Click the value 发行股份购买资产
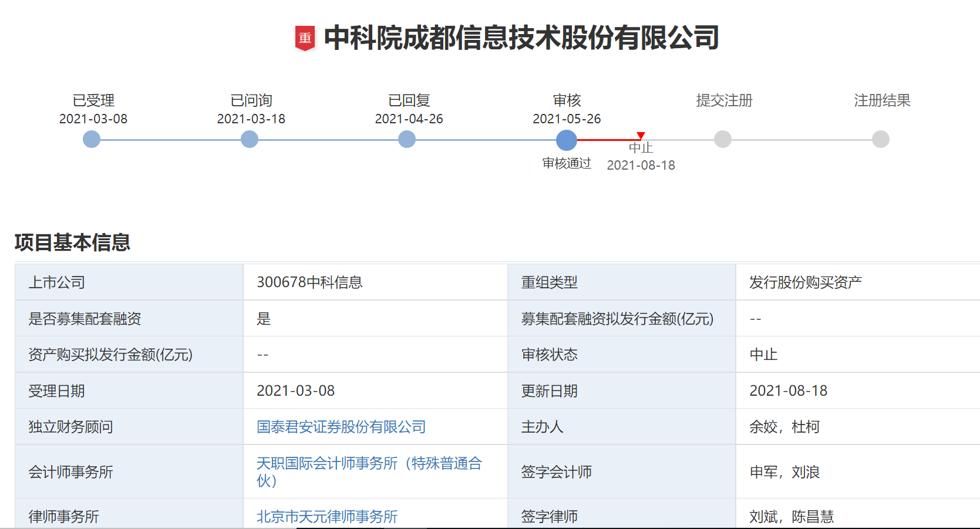Screen dimensions: 980x529 pyautogui.click(x=806, y=282)
